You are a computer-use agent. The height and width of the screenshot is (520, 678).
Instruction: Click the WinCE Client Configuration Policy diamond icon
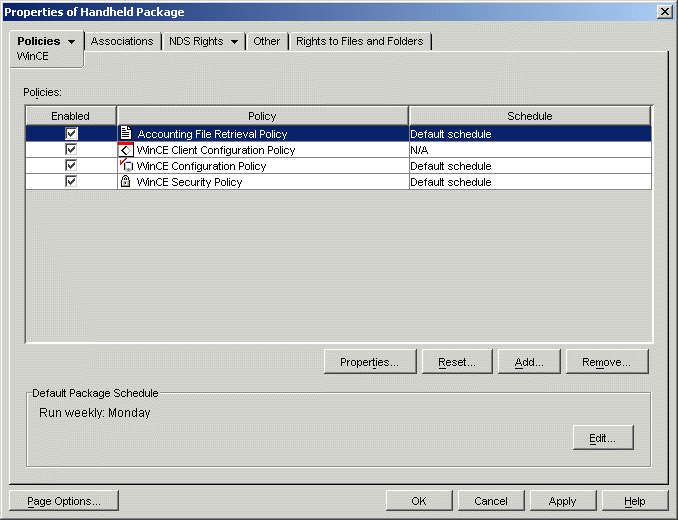(x=125, y=150)
